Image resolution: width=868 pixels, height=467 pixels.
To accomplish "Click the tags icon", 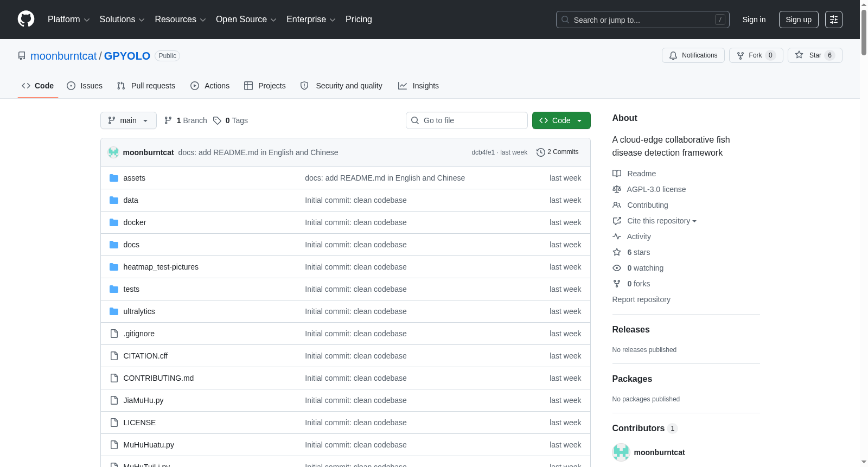I will (x=217, y=120).
